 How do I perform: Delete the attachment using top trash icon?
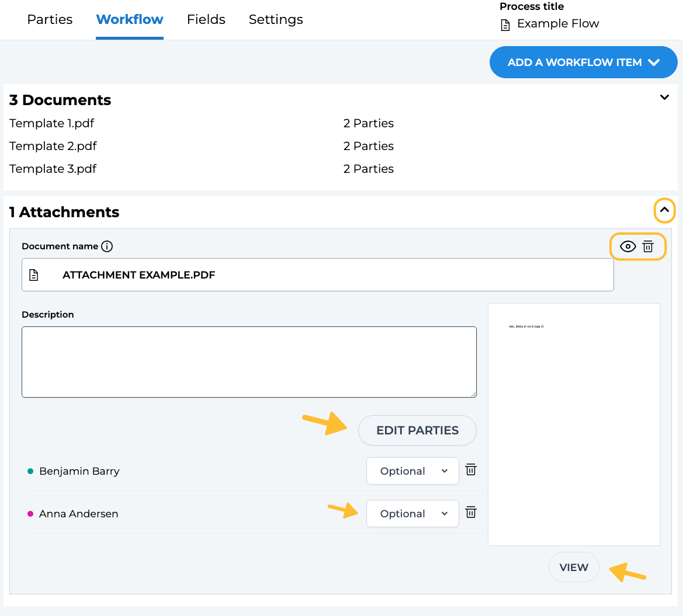coord(648,246)
